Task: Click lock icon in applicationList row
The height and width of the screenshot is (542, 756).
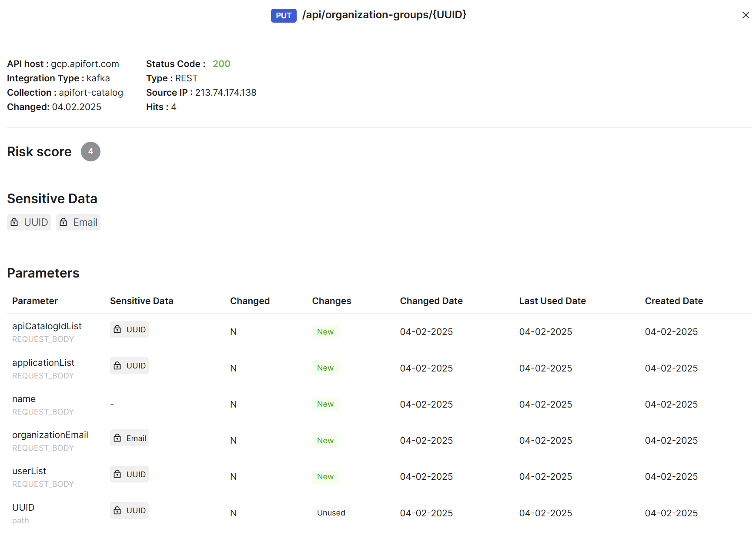Action: 117,366
